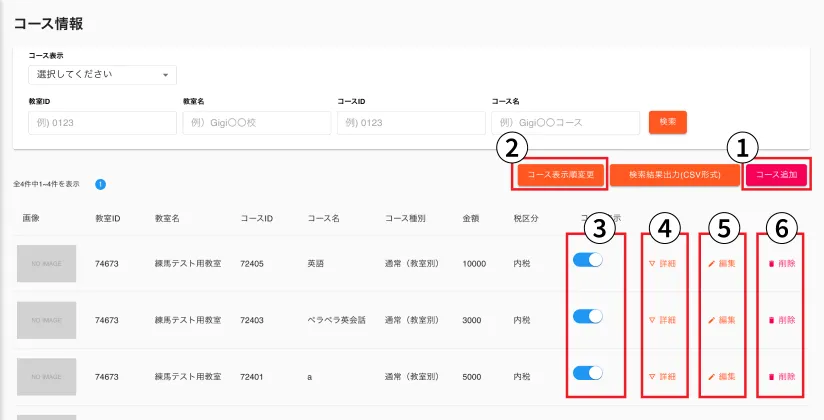Select page 1 pagination badge
The image size is (824, 420).
[x=100, y=185]
